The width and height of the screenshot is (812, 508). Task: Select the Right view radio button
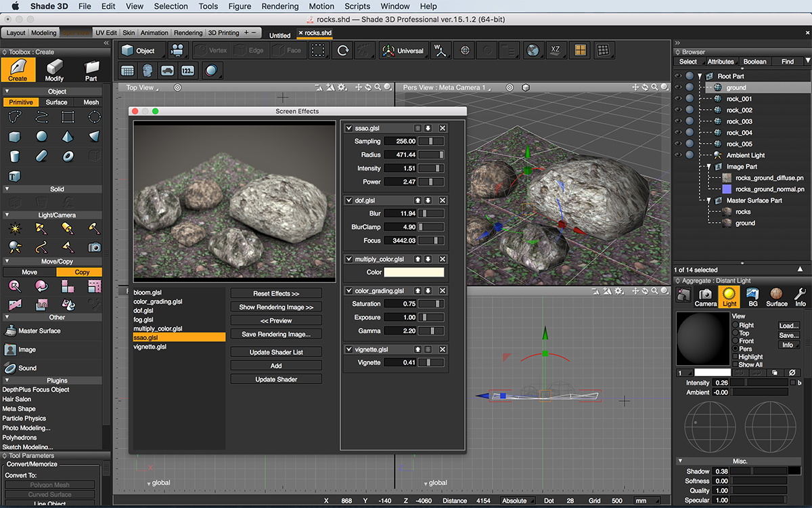click(x=736, y=325)
